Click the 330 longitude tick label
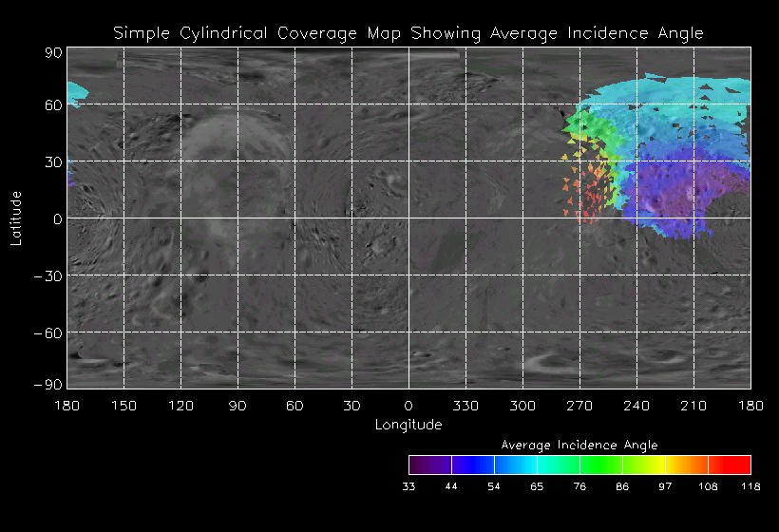Viewport: 779px width, 532px height. [x=465, y=406]
